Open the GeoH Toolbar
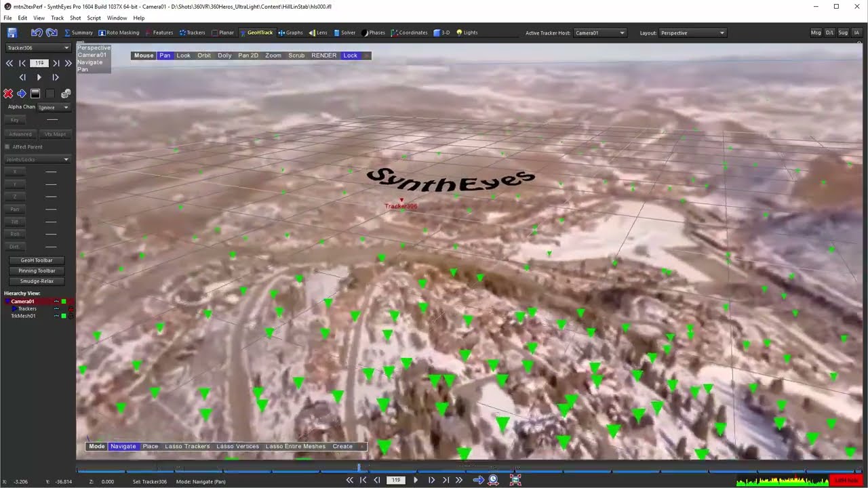The height and width of the screenshot is (488, 868). (37, 260)
